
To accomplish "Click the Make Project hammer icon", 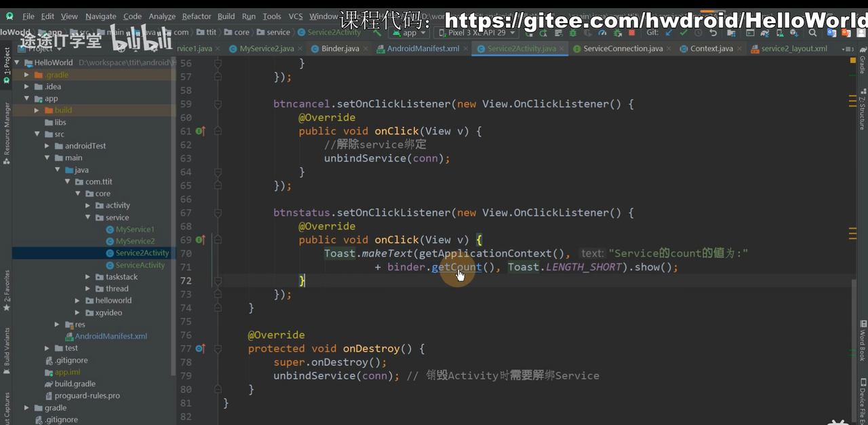I will (x=377, y=32).
